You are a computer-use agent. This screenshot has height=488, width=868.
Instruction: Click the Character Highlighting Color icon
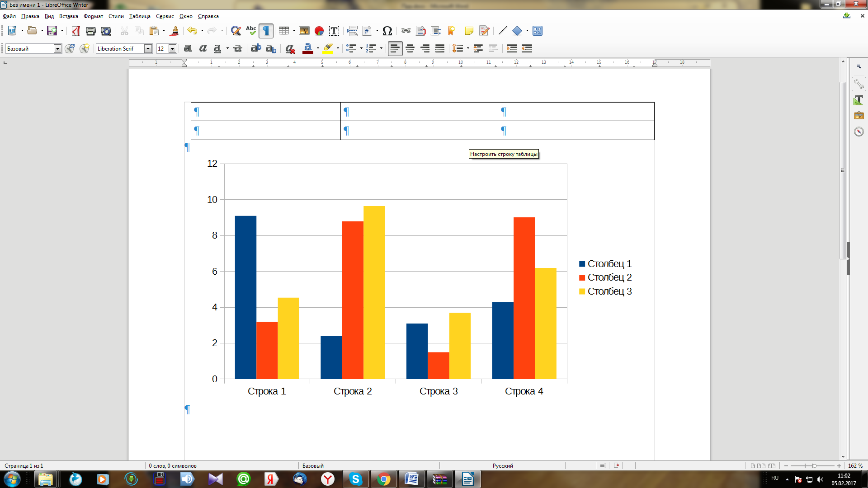coord(327,49)
